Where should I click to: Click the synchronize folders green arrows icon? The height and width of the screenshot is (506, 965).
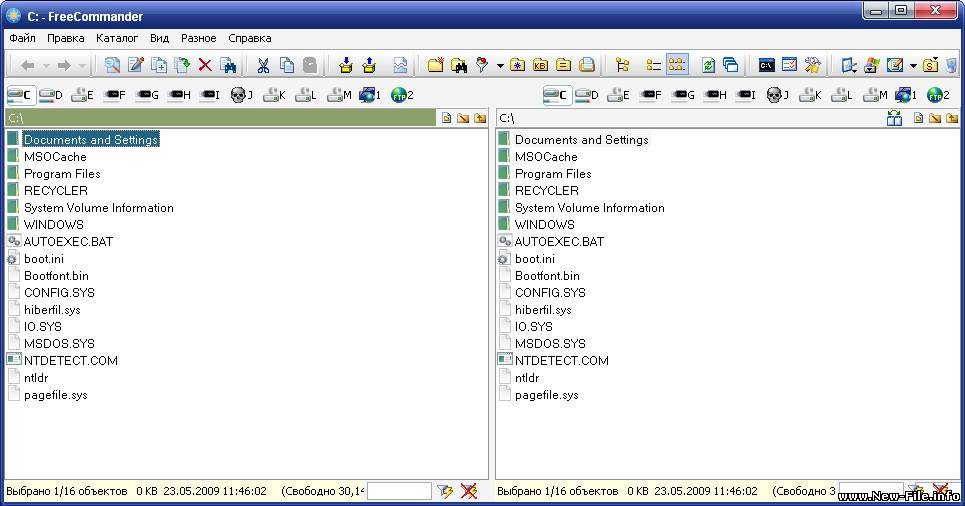coord(708,66)
